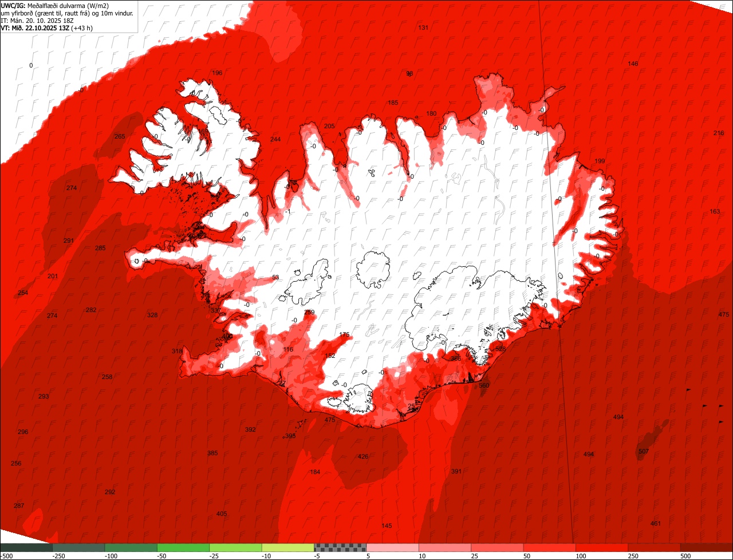Click the map value 216
This screenshot has width=733, height=560.
(x=719, y=133)
